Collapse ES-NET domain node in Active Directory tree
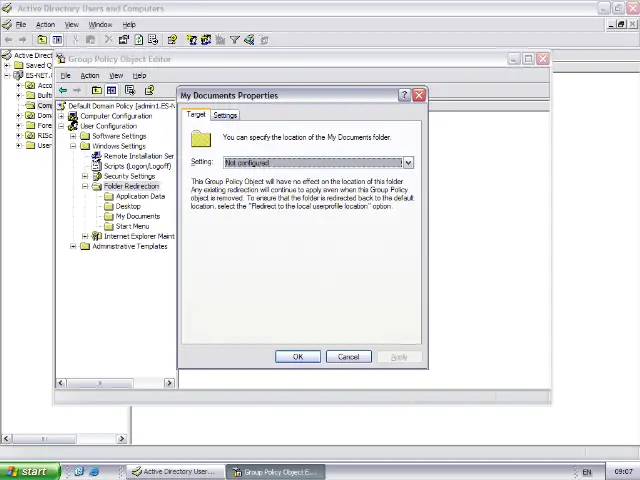The image size is (640, 480). (x=7, y=76)
